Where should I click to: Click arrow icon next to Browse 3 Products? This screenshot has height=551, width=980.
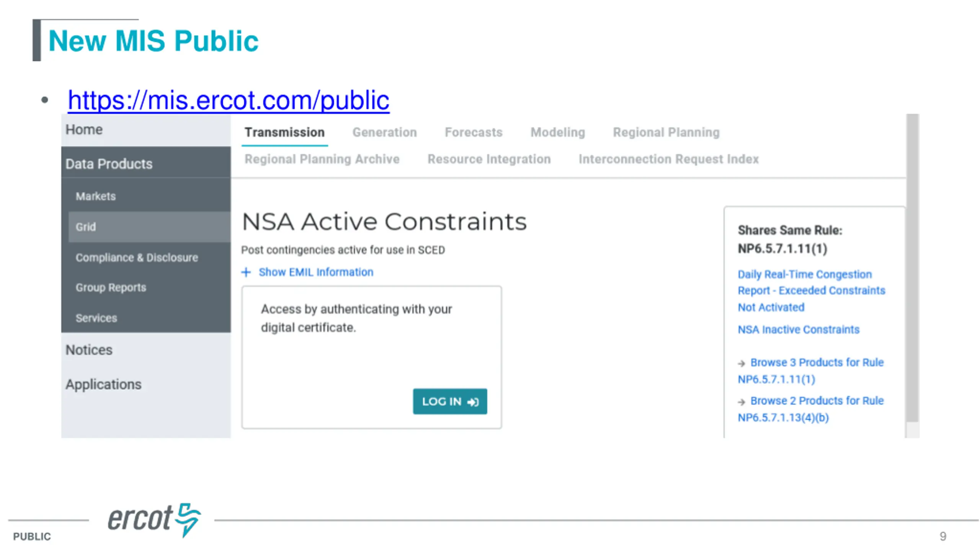(741, 363)
